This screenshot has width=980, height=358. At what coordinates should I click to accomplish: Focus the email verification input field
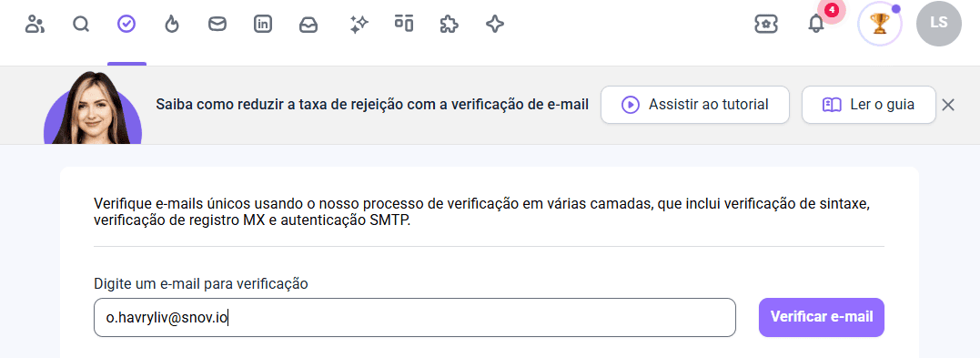click(414, 317)
